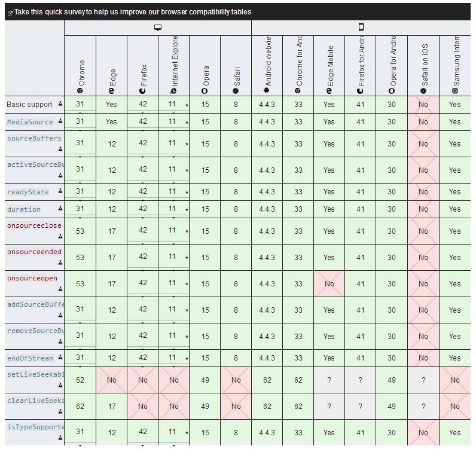Open the onsourceended red link
This screenshot has height=449, width=476.
click(x=34, y=252)
